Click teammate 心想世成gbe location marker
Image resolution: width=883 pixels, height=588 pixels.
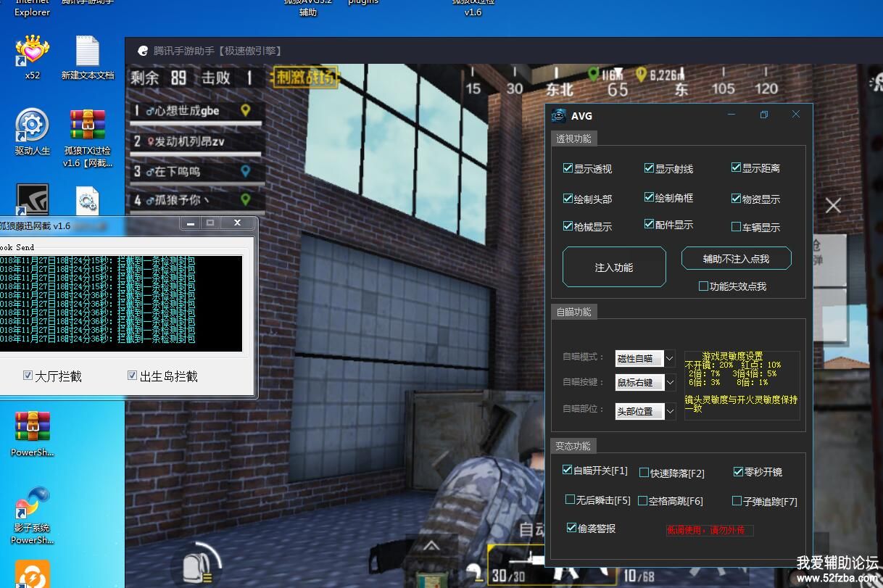tap(245, 110)
